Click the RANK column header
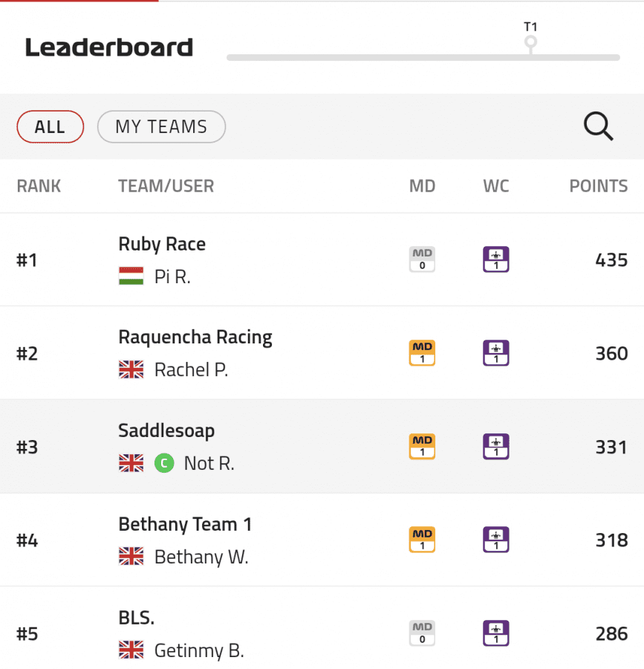Viewport: 644px width, 669px height. point(39,186)
